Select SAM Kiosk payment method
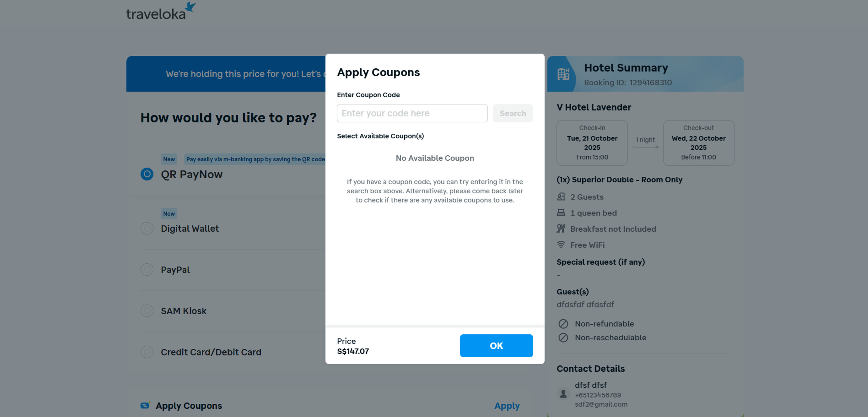The image size is (868, 417). (x=147, y=311)
